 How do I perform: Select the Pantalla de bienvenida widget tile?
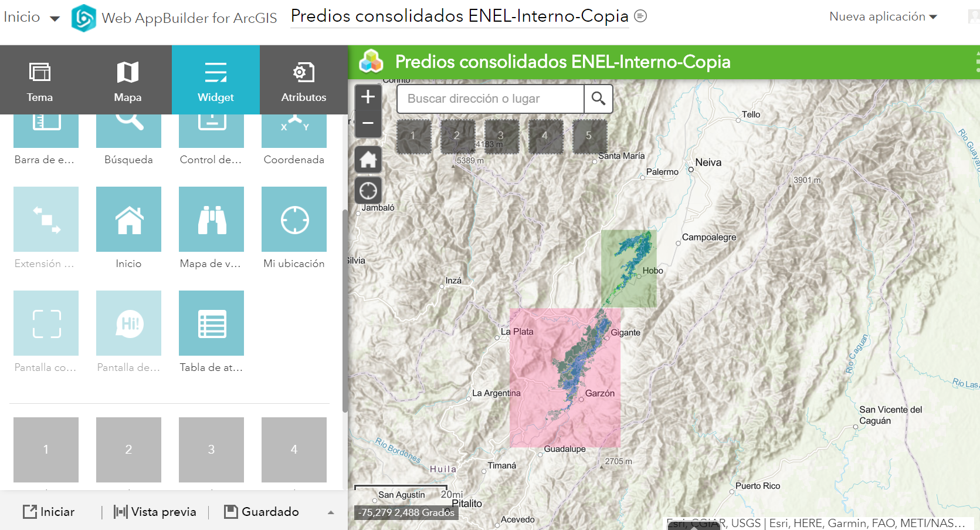click(128, 323)
